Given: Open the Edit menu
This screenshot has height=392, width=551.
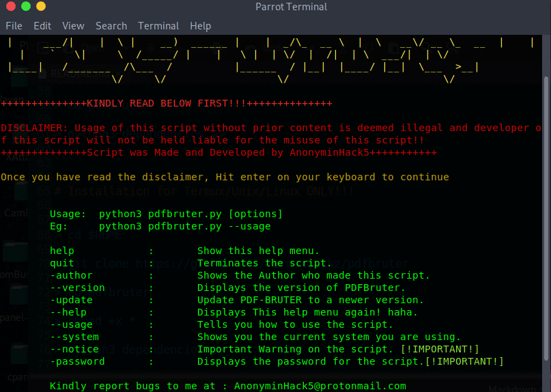Looking at the screenshot, I should pyautogui.click(x=42, y=26).
